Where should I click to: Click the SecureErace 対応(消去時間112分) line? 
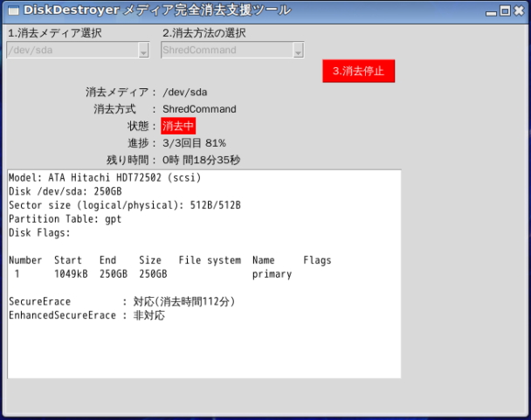point(122,301)
